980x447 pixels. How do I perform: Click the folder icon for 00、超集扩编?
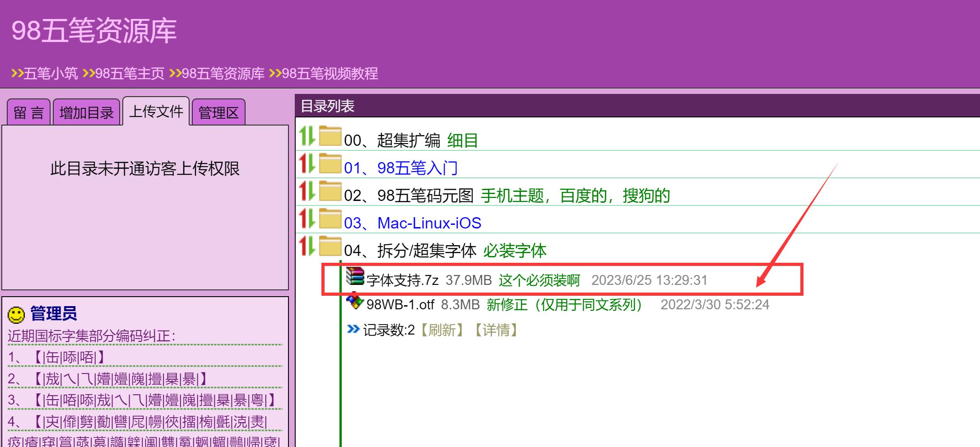330,136
